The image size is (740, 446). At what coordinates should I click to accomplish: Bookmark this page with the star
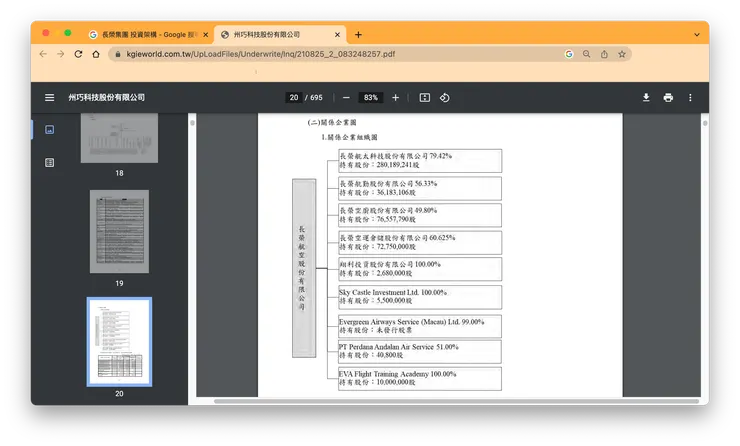click(x=622, y=54)
